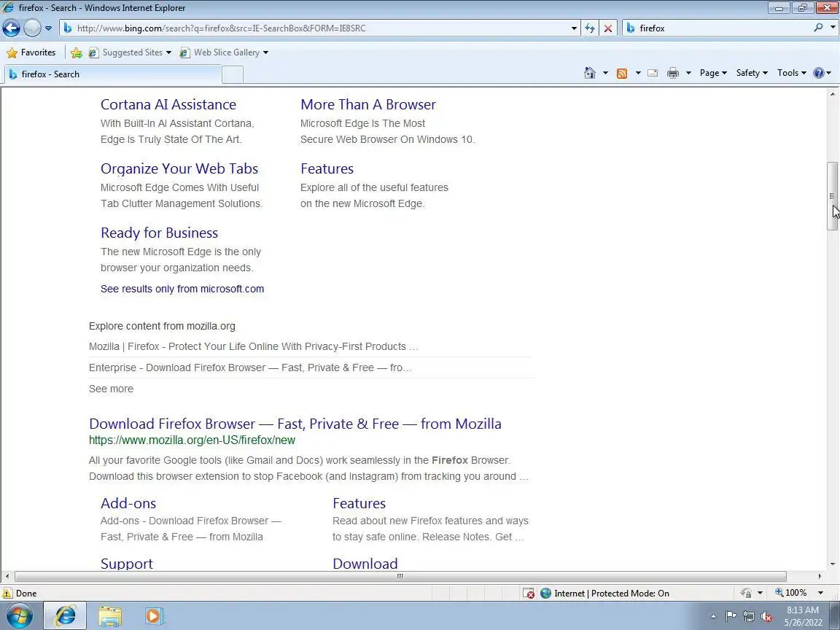
Task: Open the Microsoft Edge Features link
Action: (327, 168)
